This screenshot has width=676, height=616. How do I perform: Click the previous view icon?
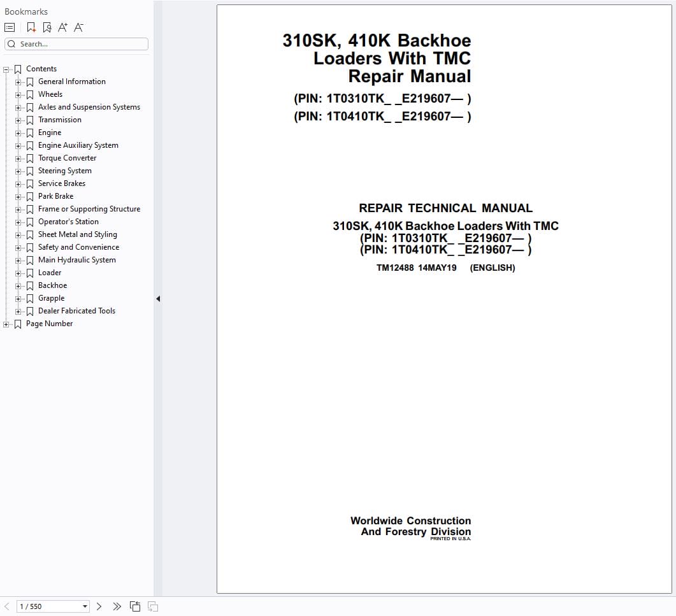(135, 606)
